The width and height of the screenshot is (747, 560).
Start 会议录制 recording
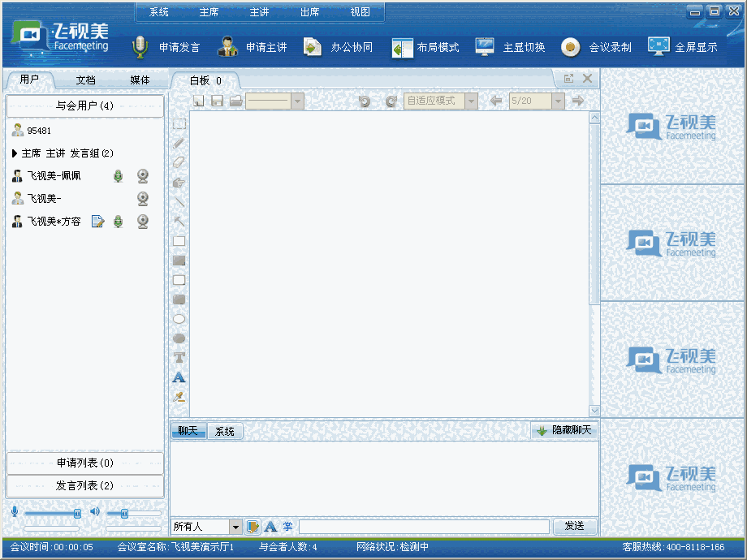pyautogui.click(x=597, y=47)
